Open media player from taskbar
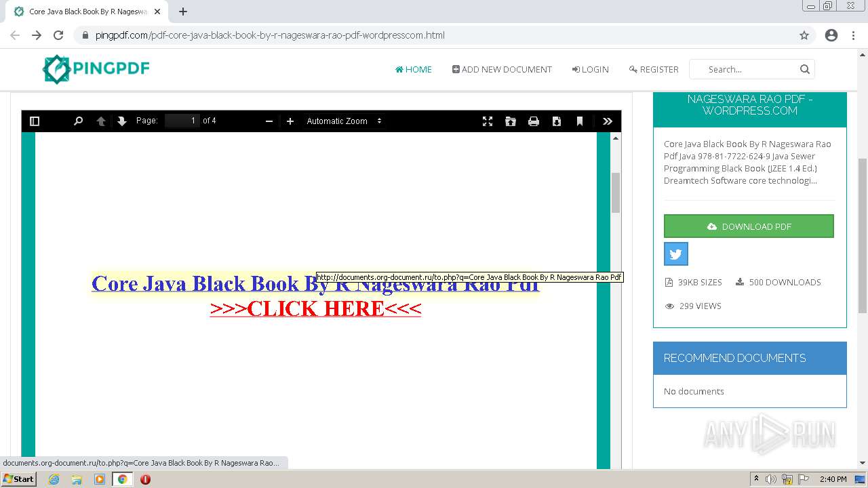868x488 pixels. [x=100, y=479]
